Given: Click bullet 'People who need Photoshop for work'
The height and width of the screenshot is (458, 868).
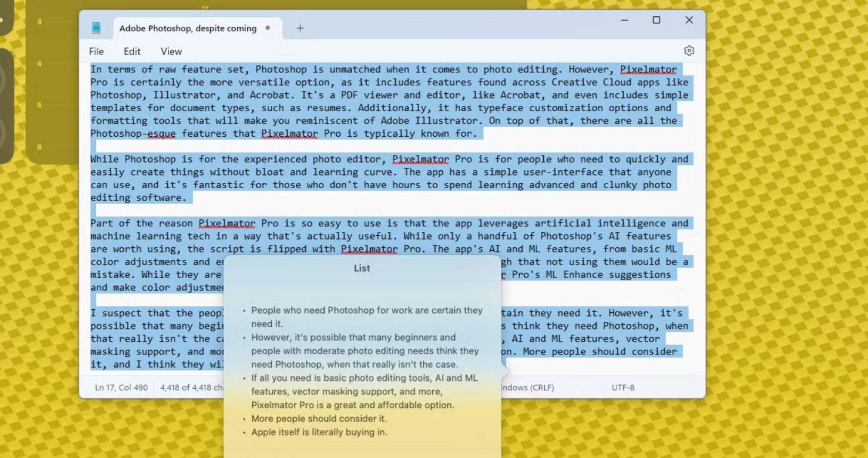Looking at the screenshot, I should (x=367, y=317).
